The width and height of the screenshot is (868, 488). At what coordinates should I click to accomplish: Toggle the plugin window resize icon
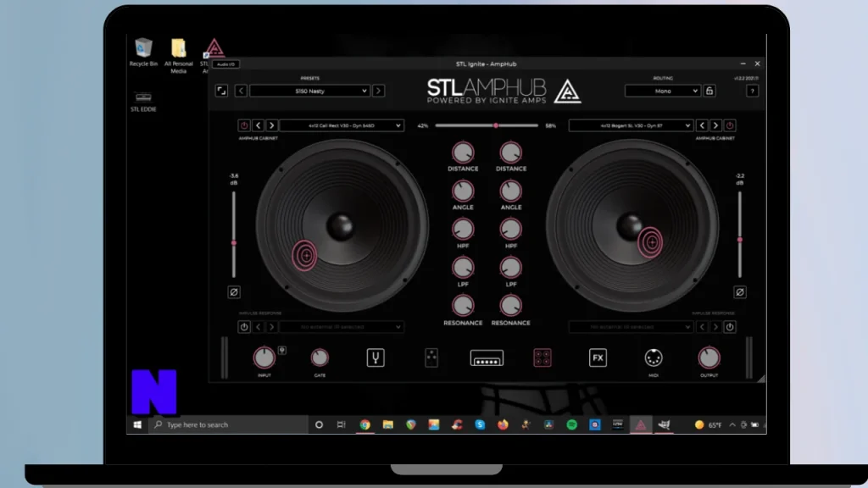[x=221, y=91]
